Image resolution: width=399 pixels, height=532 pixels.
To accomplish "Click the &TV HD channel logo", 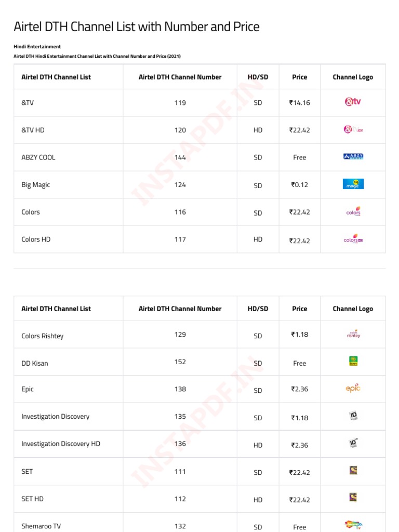I will 353,129.
